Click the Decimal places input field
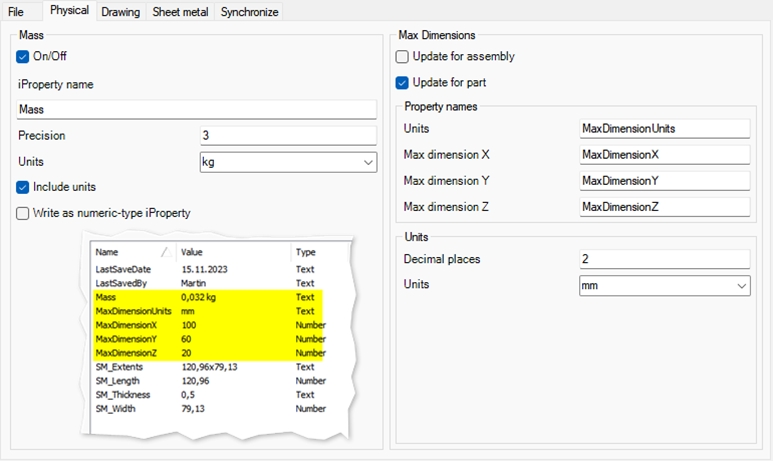The width and height of the screenshot is (773, 461). tap(664, 260)
